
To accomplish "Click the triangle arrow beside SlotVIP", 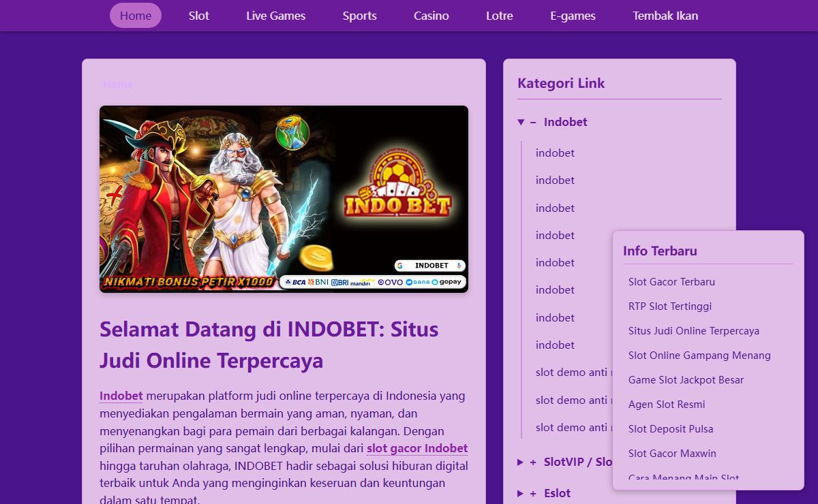I will [521, 462].
